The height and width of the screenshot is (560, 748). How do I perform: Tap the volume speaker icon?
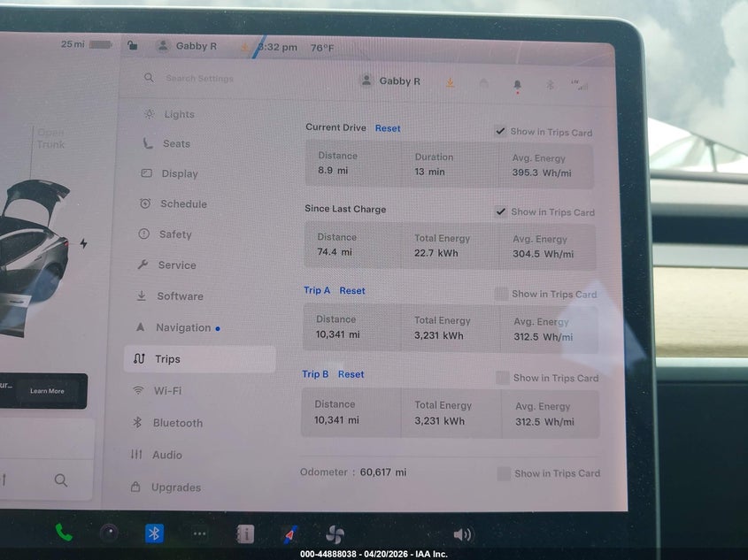[x=462, y=534]
